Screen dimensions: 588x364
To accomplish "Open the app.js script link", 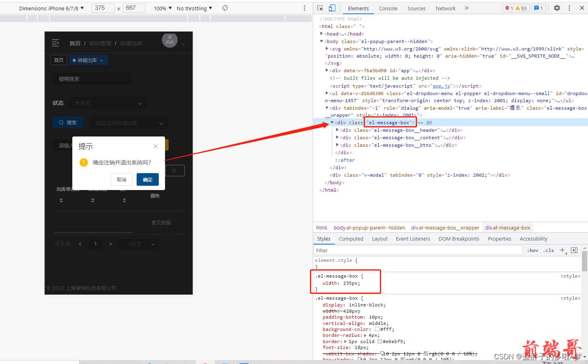I will pos(442,86).
